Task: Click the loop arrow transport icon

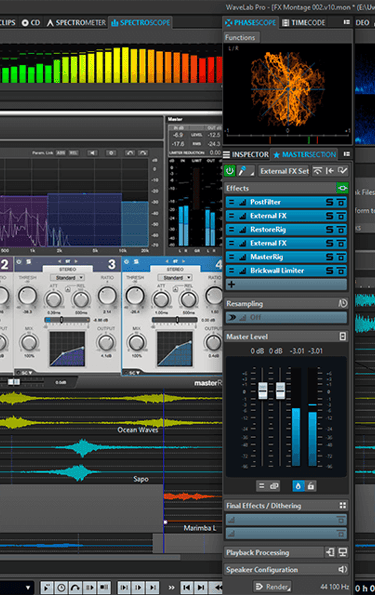Action: [75, 588]
